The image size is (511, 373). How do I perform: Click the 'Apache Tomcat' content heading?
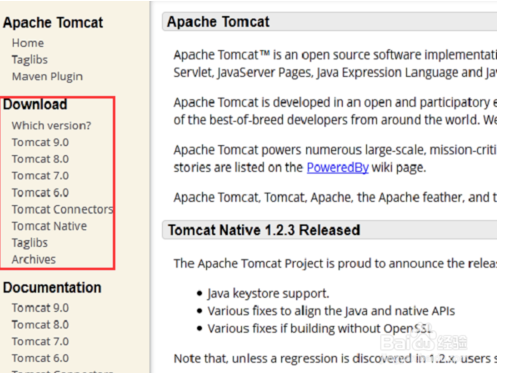point(218,22)
